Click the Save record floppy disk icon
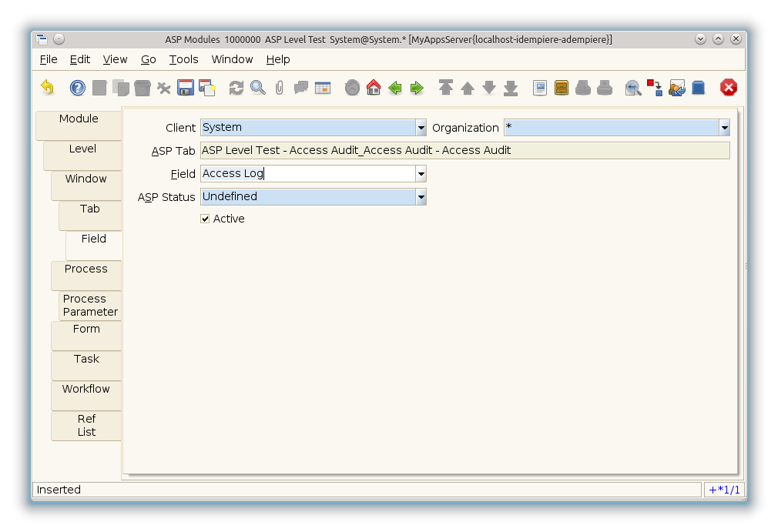Viewport: 778px width, 532px height. click(186, 88)
